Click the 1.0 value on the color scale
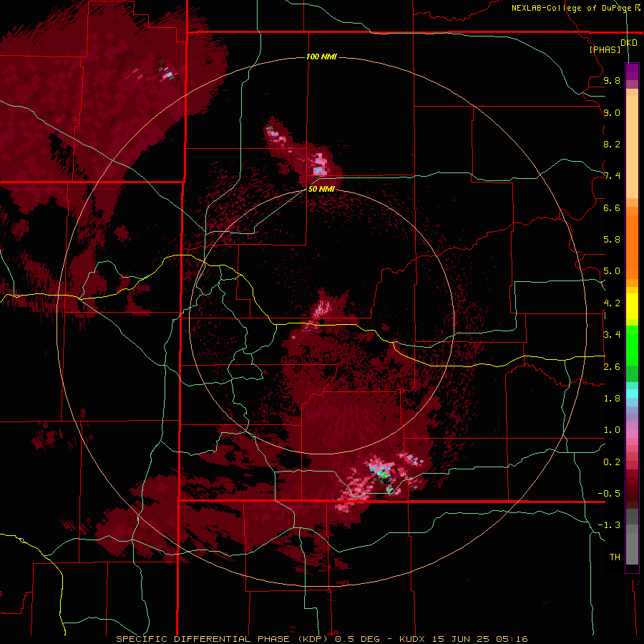 click(612, 430)
